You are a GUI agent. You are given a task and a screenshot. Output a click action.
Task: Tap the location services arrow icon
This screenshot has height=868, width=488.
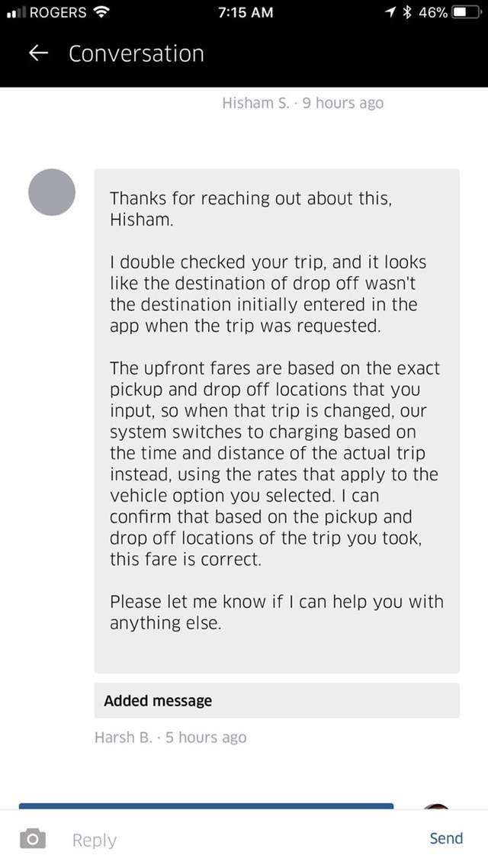click(390, 12)
